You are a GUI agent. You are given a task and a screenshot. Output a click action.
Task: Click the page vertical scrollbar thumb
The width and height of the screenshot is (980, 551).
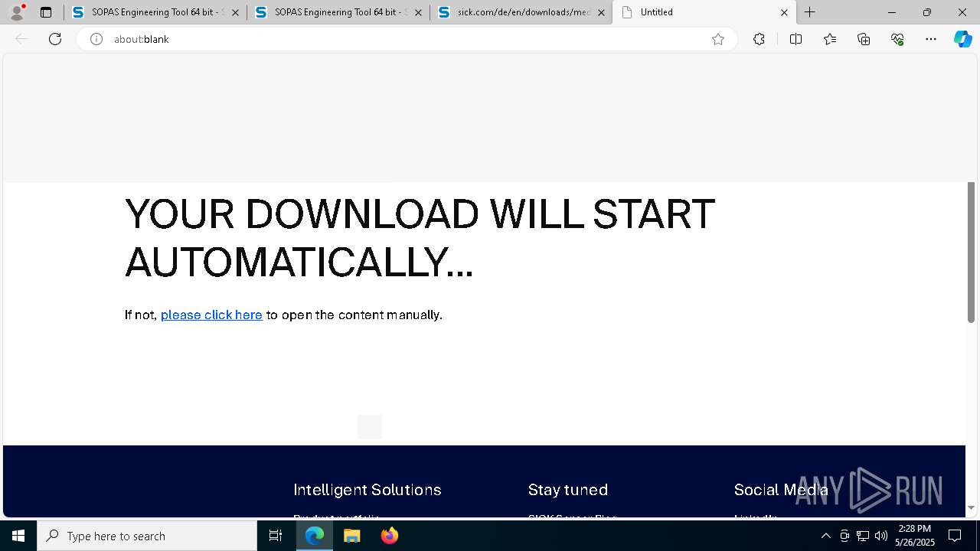coord(971,253)
